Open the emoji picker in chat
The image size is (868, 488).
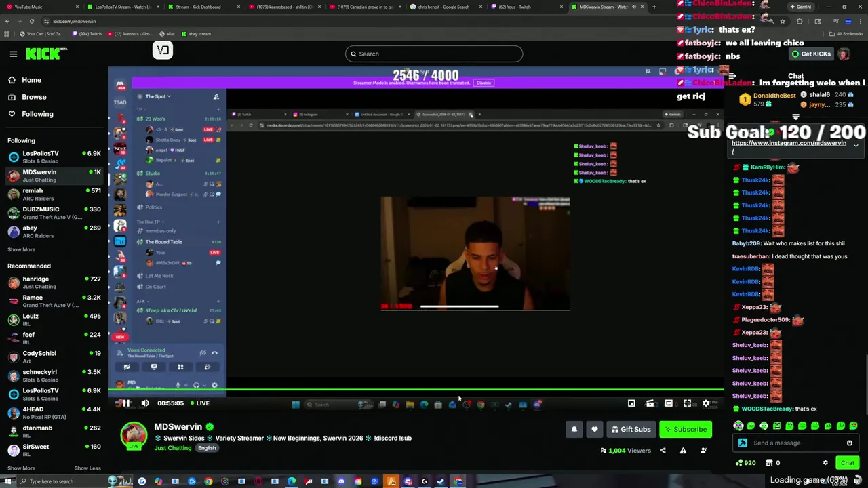coord(849,443)
